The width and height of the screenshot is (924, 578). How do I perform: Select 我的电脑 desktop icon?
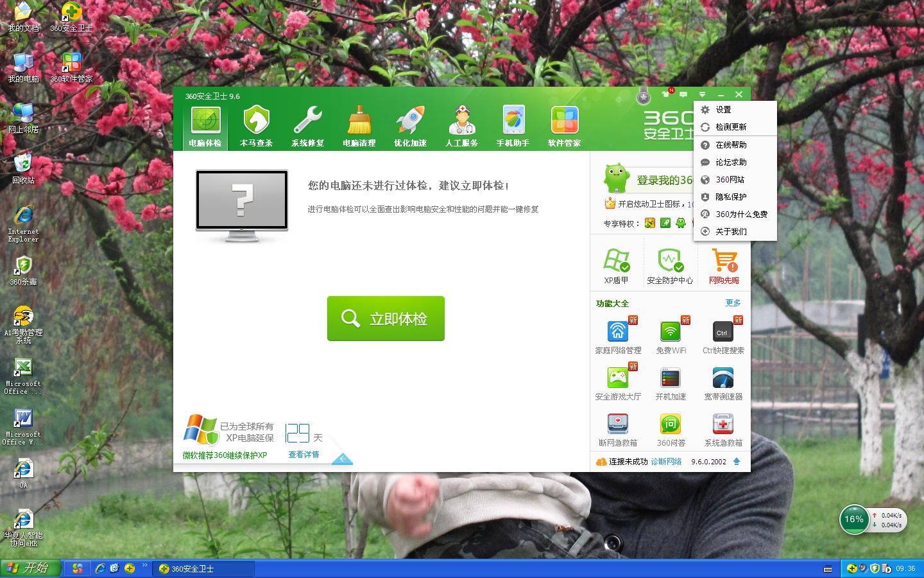tap(23, 68)
